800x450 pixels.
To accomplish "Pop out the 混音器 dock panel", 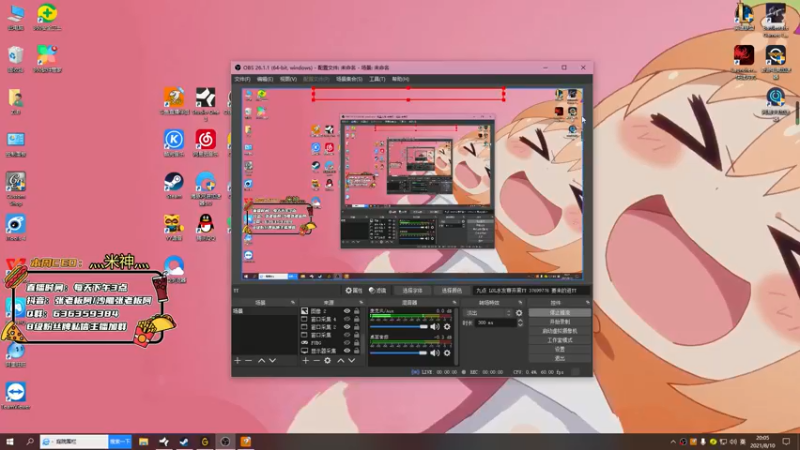I will pos(454,303).
